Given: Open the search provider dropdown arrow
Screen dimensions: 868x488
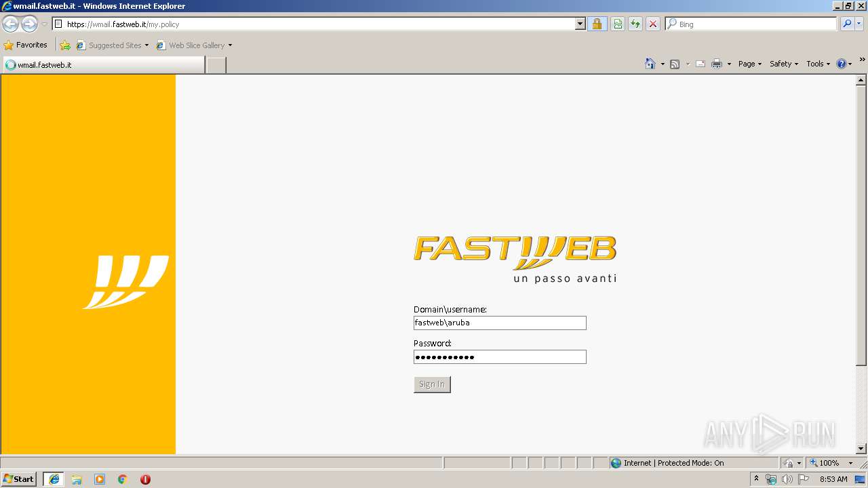Looking at the screenshot, I should 859,24.
